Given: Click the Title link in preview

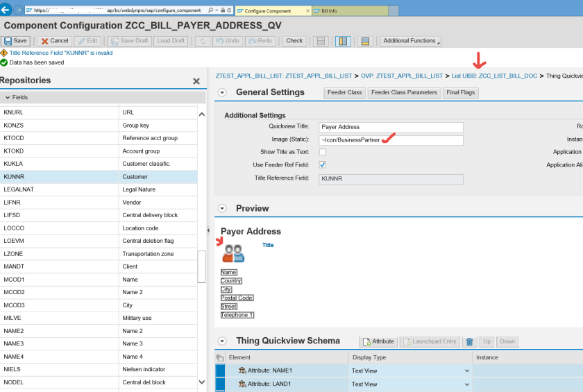Looking at the screenshot, I should [x=268, y=245].
